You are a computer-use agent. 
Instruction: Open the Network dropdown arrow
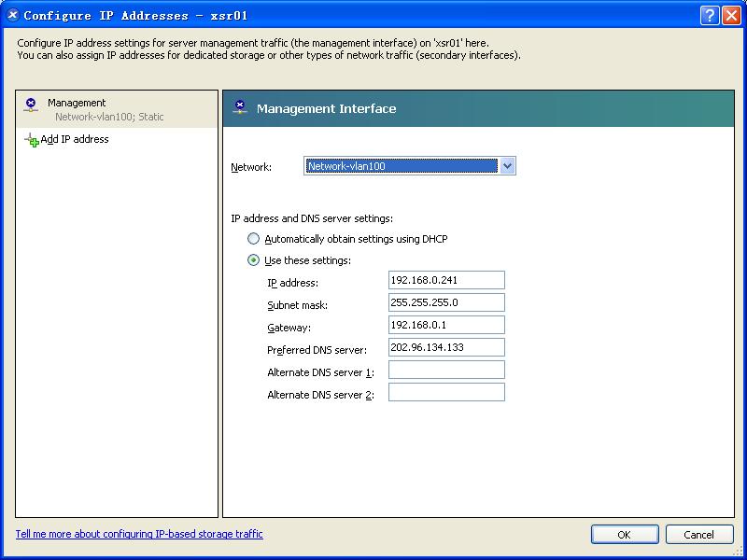(x=507, y=166)
